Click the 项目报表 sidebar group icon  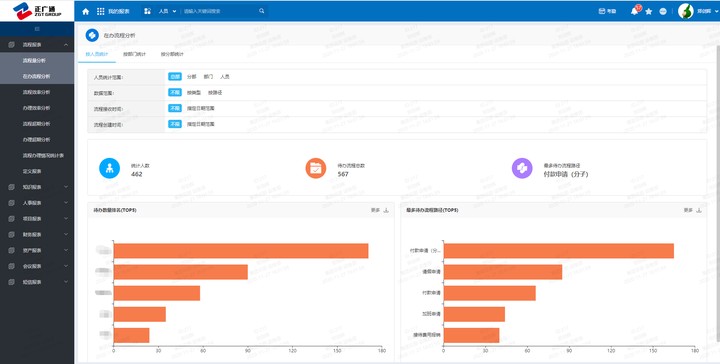11,219
